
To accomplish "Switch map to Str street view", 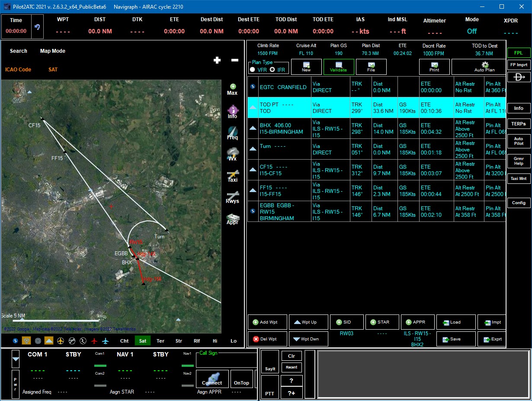I will tap(179, 341).
